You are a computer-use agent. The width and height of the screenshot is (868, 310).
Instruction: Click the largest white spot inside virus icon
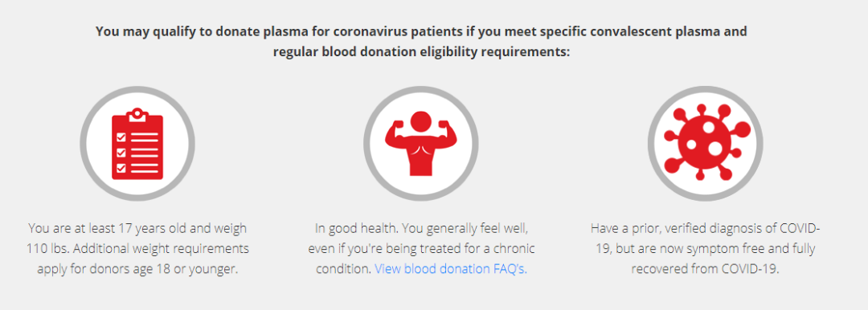716,149
